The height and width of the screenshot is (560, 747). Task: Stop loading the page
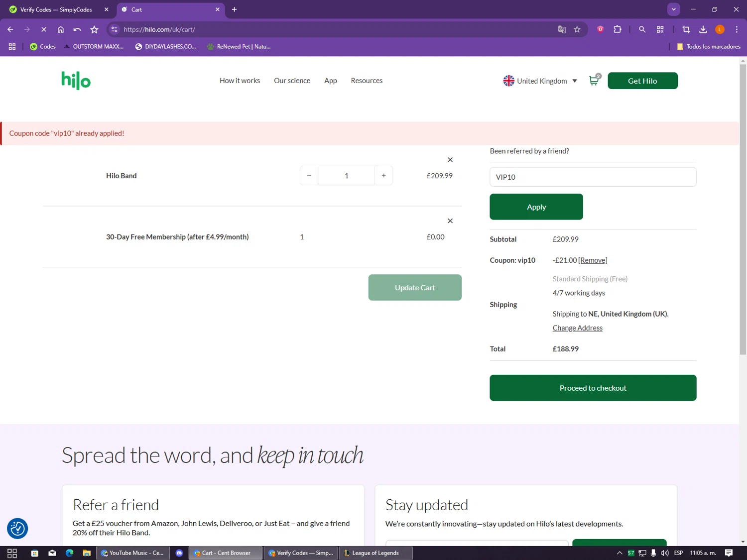pyautogui.click(x=44, y=29)
